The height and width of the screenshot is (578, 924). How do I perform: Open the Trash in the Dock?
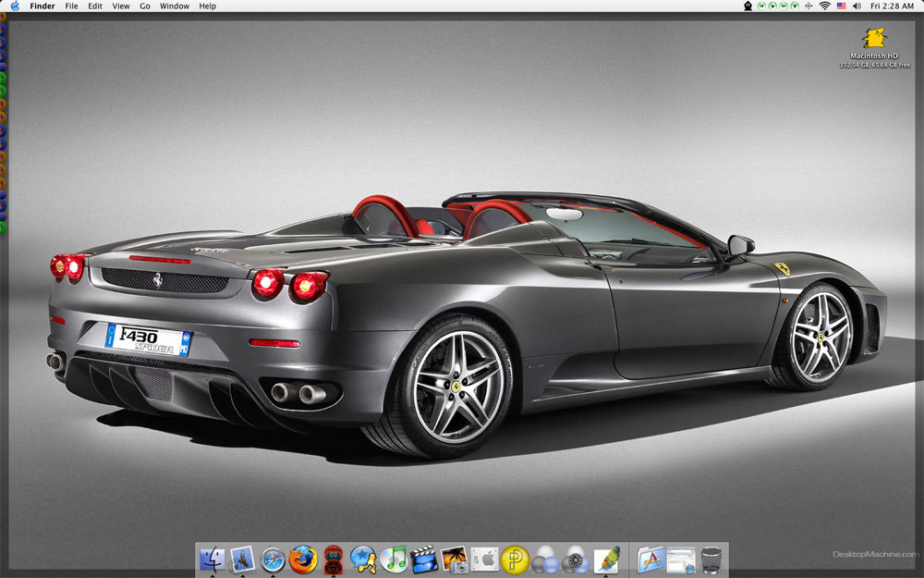click(x=711, y=560)
